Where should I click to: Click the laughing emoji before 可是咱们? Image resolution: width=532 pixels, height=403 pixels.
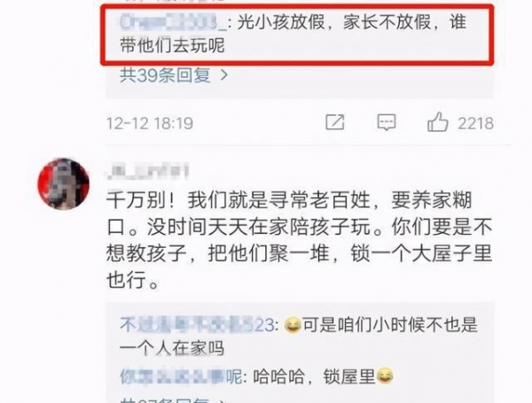pyautogui.click(x=292, y=326)
